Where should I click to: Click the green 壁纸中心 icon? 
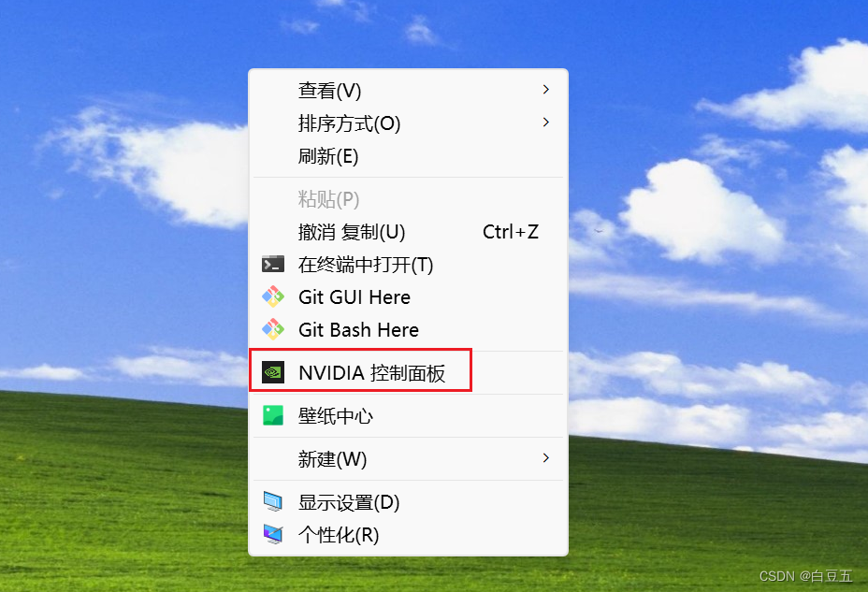273,415
